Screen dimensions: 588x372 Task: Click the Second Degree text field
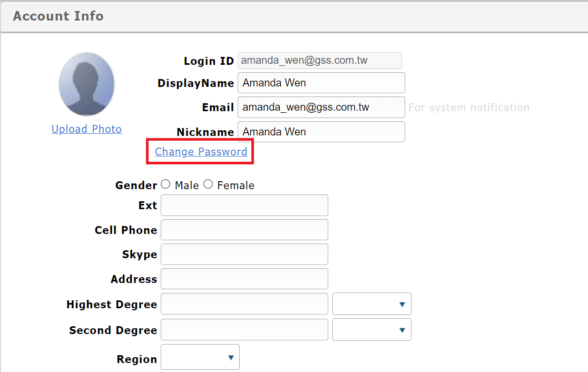coord(244,330)
